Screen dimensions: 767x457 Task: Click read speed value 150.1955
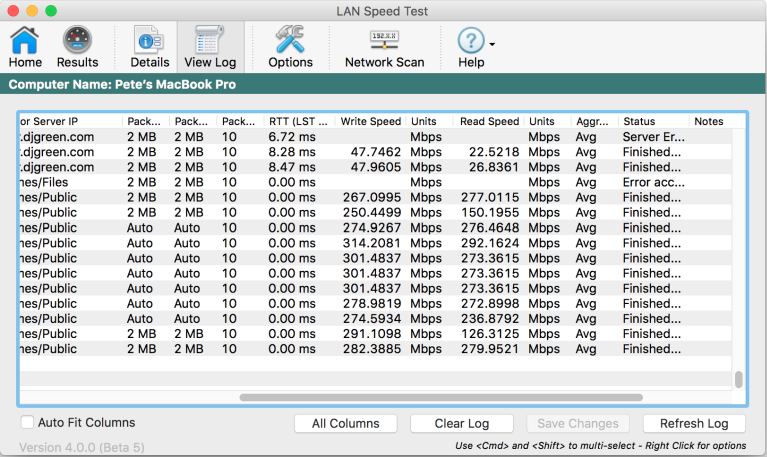tap(490, 212)
